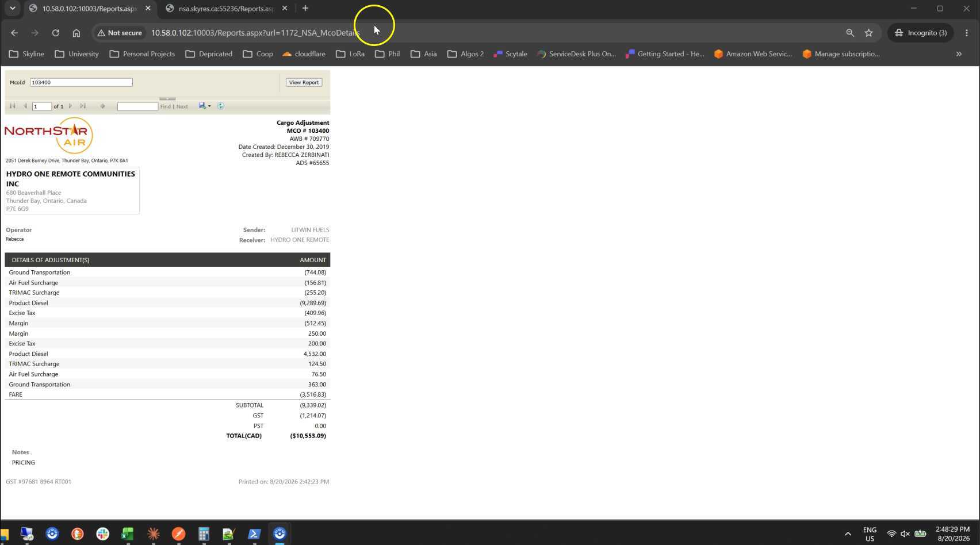The height and width of the screenshot is (545, 980).
Task: Switch to the nsa.skyres.ca Reports tab
Action: [x=226, y=9]
